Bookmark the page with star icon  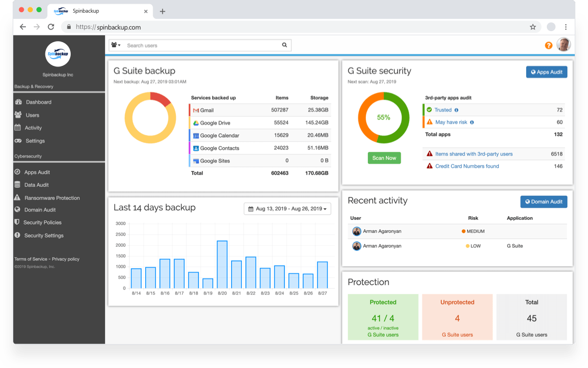click(x=533, y=27)
